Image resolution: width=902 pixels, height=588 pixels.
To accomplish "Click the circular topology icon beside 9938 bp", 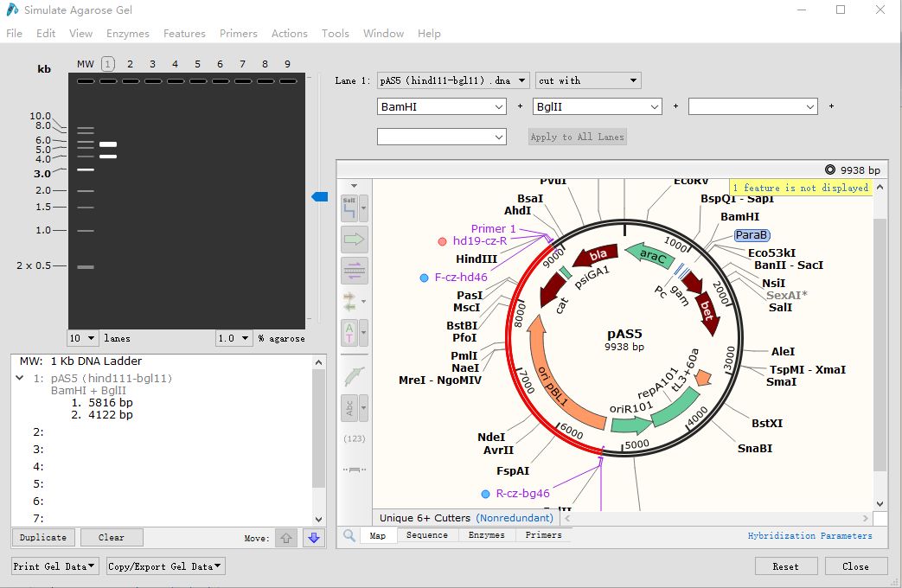I will click(x=829, y=169).
